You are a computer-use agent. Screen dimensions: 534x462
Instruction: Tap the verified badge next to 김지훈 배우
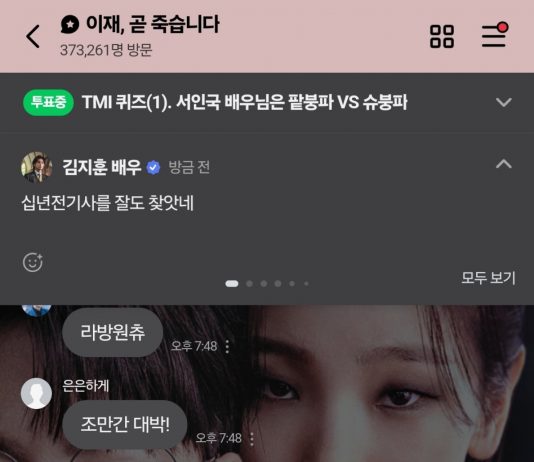pos(153,168)
